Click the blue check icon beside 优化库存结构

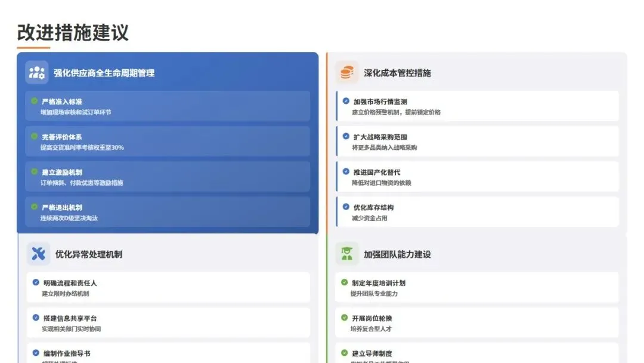[346, 207]
